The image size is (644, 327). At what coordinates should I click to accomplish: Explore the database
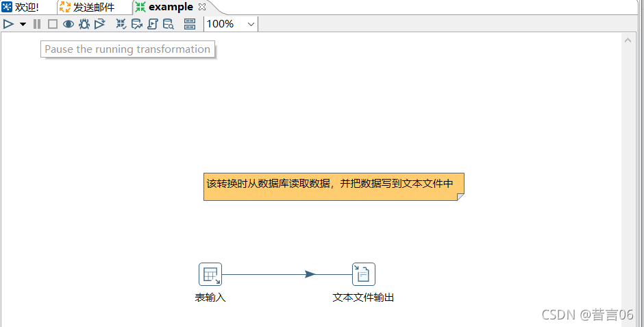click(169, 24)
